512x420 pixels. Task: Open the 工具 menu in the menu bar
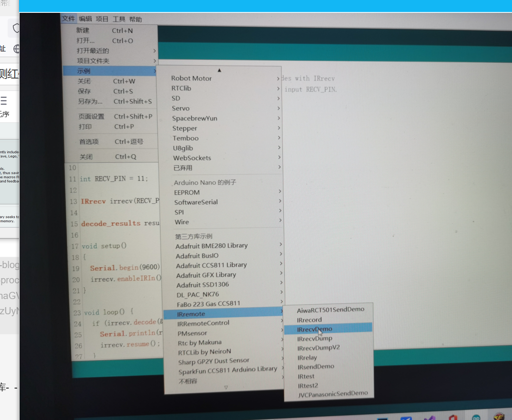(x=119, y=19)
